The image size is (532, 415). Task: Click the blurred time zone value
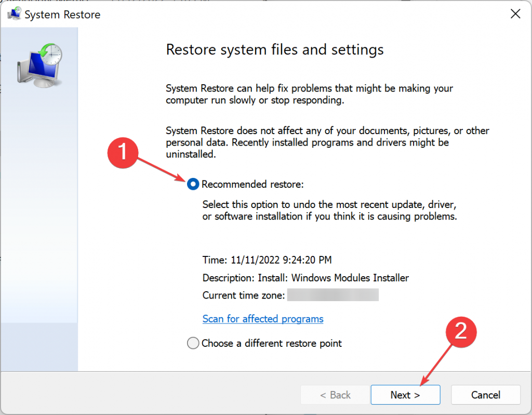(x=333, y=295)
